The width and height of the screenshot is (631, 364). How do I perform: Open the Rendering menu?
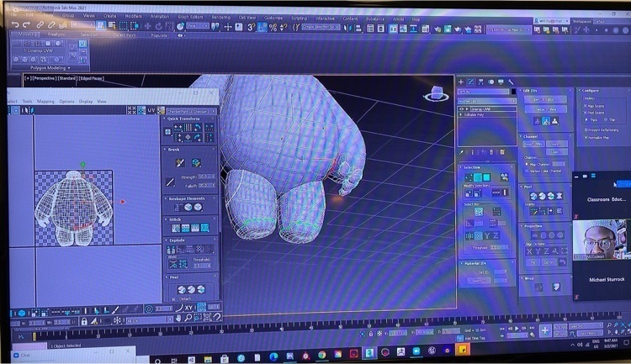point(221,18)
